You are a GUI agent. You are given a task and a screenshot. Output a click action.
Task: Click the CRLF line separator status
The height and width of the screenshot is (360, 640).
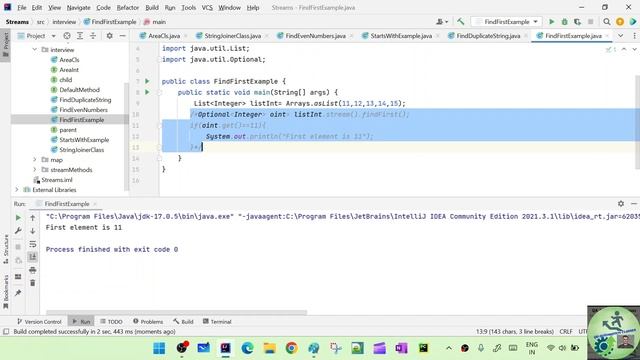click(x=566, y=331)
